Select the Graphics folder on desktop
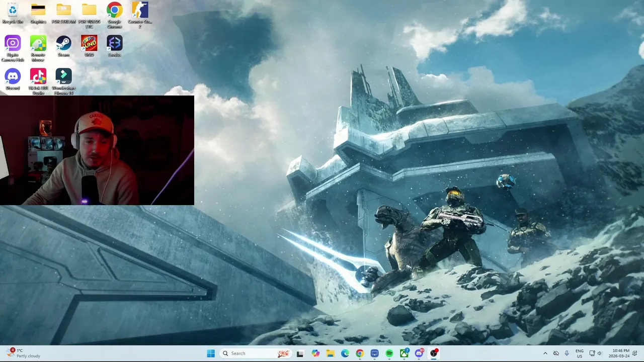This screenshot has height=362, width=644. pos(38,14)
